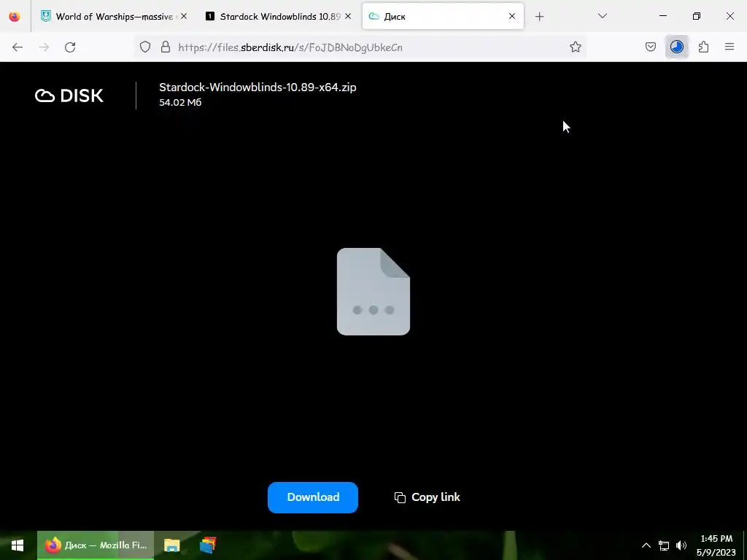Image resolution: width=747 pixels, height=560 pixels.
Task: Click Firefox Диск taskbar button
Action: pos(96,545)
